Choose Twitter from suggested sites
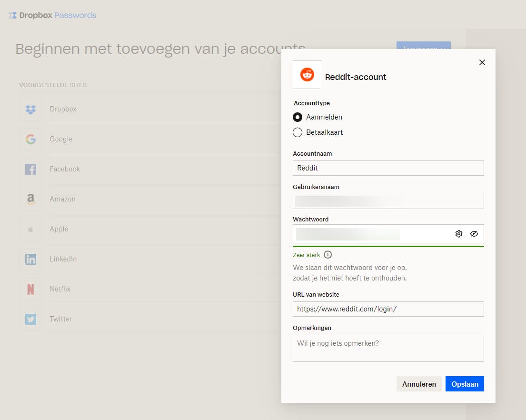 (x=61, y=319)
